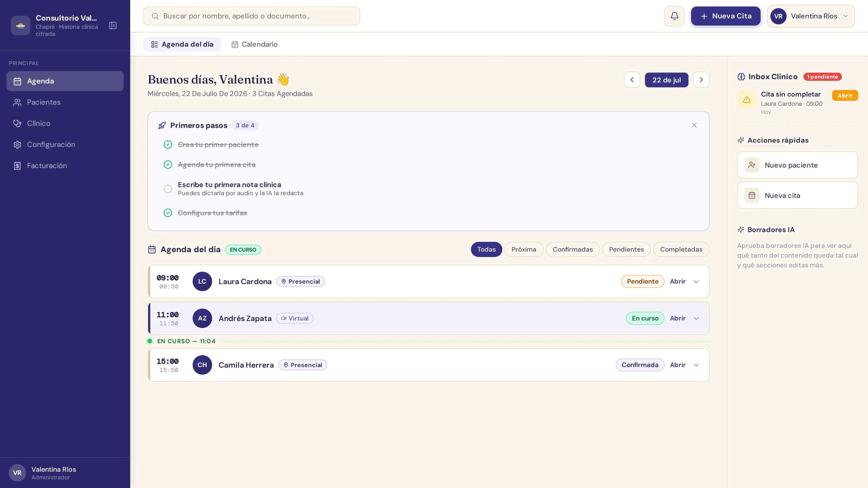Click the Nuevo paciente person-plus icon
Image resolution: width=868 pixels, height=488 pixels.
point(752,165)
